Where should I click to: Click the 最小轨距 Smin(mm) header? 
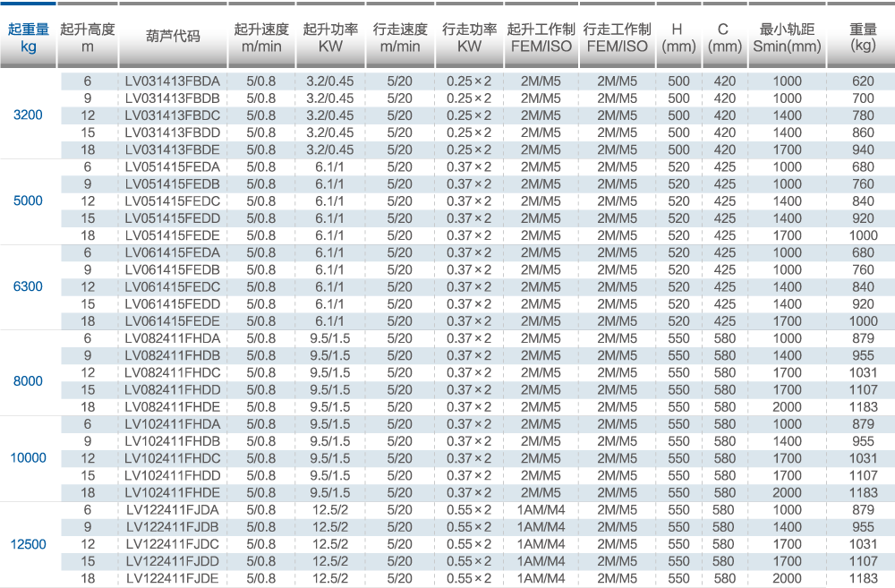click(787, 38)
